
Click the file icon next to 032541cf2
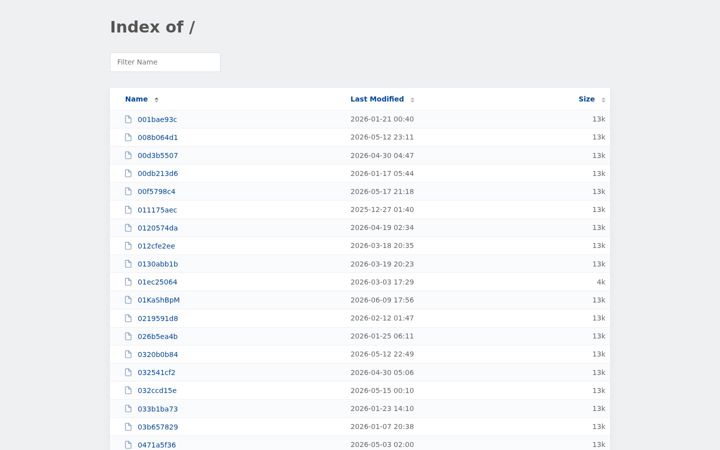pyautogui.click(x=128, y=372)
